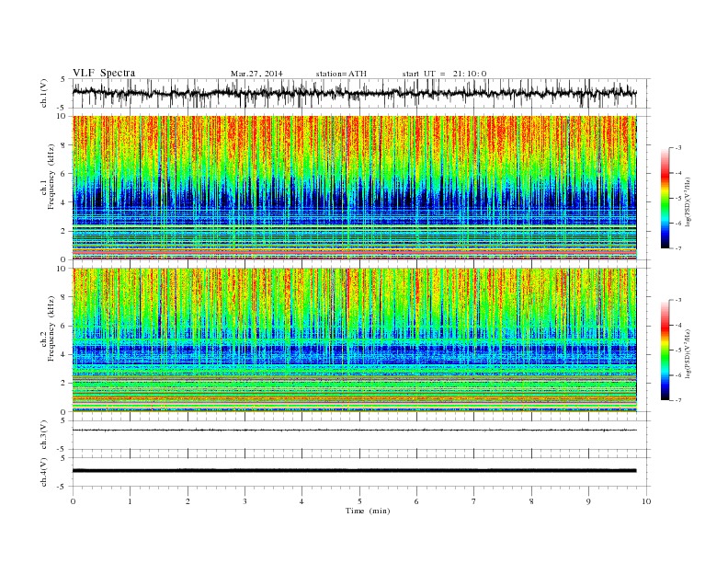Click the "ch.1(V)" axis label of the top waveform
Screen dimensions: 728x563
pyautogui.click(x=44, y=93)
